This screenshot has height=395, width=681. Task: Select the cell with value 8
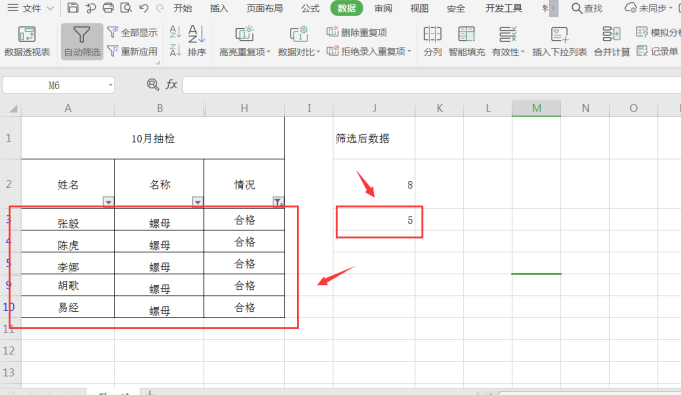[374, 184]
